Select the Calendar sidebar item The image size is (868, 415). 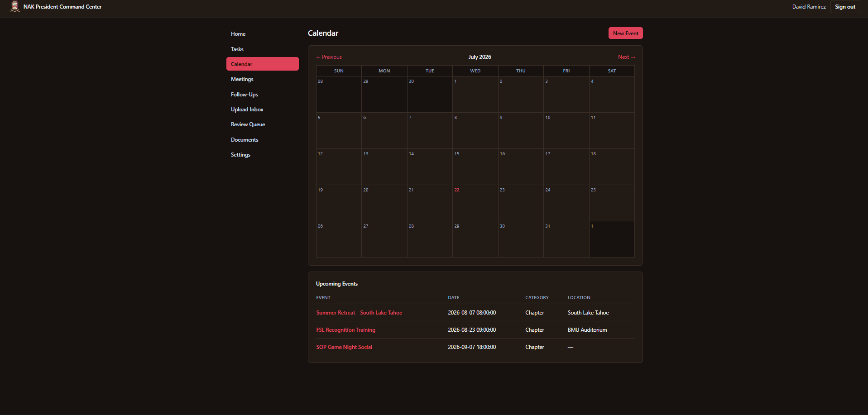tap(263, 64)
